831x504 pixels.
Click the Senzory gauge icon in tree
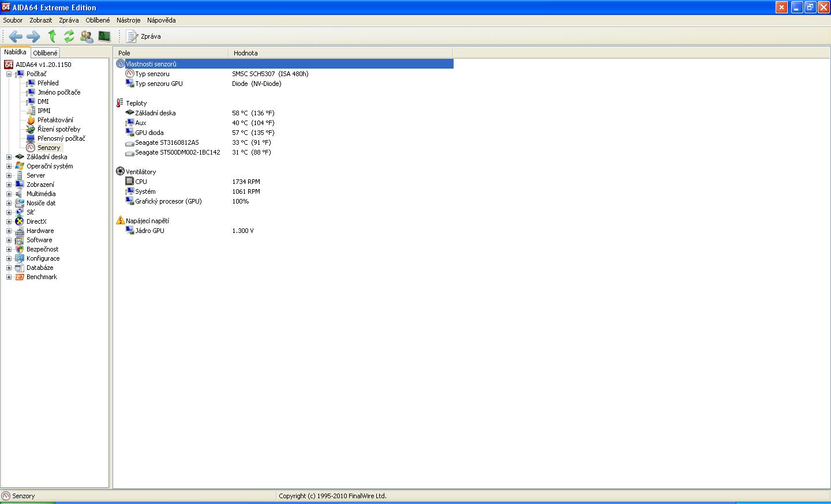[x=31, y=148]
